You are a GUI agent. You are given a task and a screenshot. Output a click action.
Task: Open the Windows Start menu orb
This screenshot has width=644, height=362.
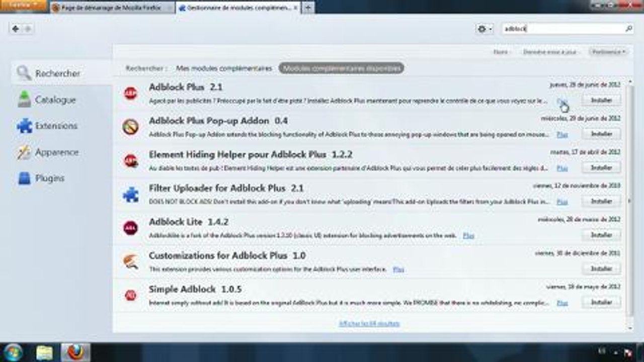coord(13,352)
